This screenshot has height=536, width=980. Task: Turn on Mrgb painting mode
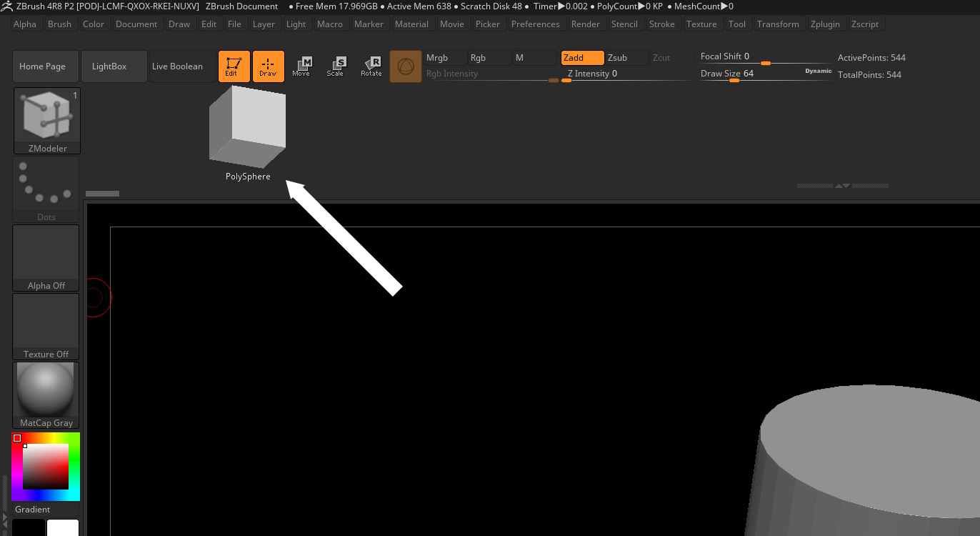[x=445, y=58]
